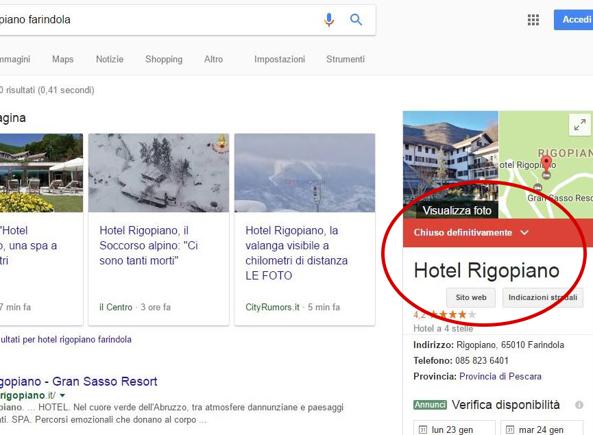Image resolution: width=593 pixels, height=435 pixels.
Task: Open the Altro search menu
Action: [x=214, y=59]
